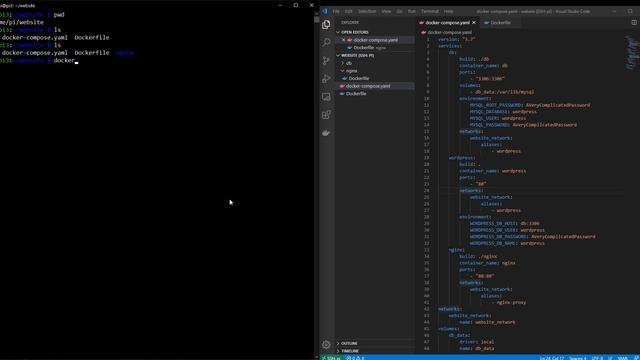Viewport: 640px width, 360px height.
Task: Open the Terminal menu
Action: click(x=429, y=11)
